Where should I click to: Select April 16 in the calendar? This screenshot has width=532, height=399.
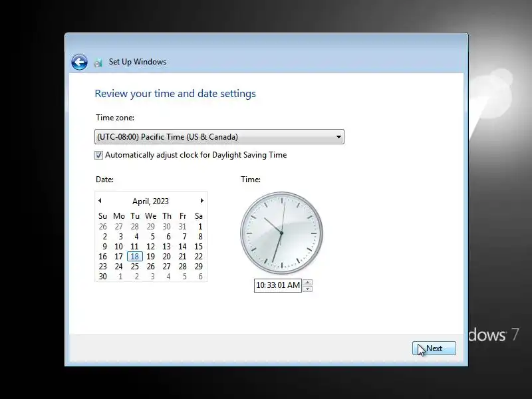coord(102,257)
